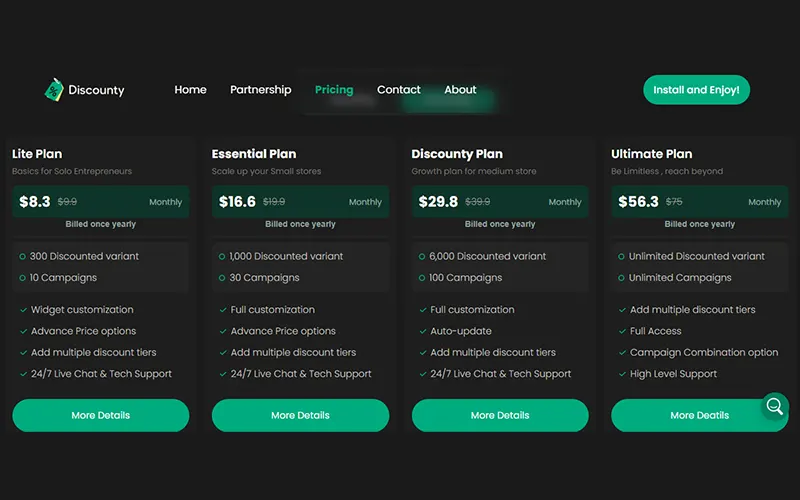
Task: Click 'Billed once yearly' under Discounty Plan
Action: pos(499,224)
